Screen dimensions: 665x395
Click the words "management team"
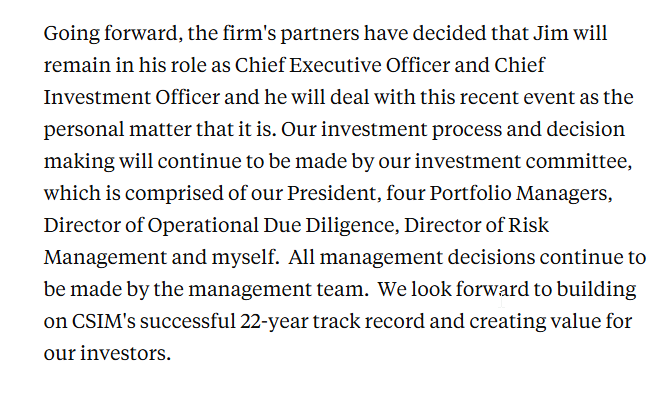276,290
